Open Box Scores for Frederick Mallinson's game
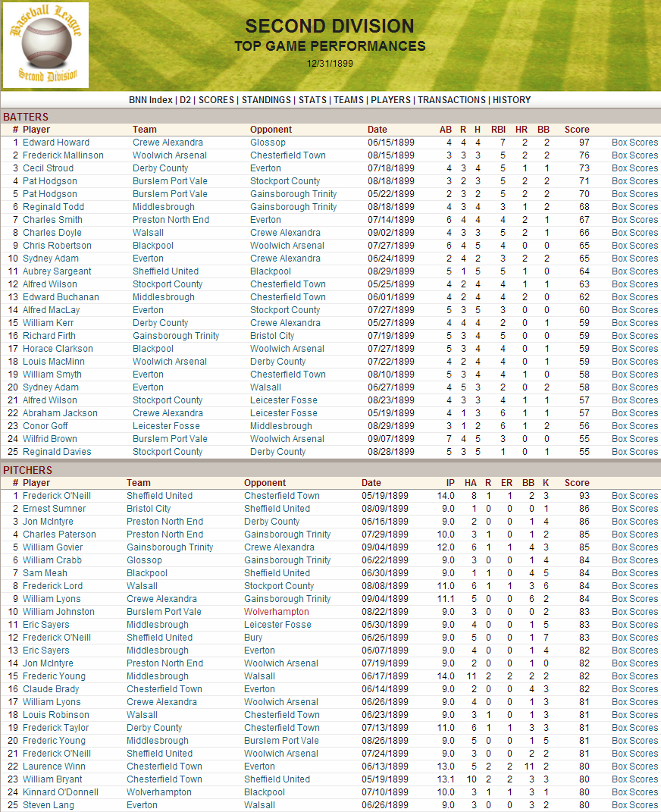The height and width of the screenshot is (812, 661). 634,155
